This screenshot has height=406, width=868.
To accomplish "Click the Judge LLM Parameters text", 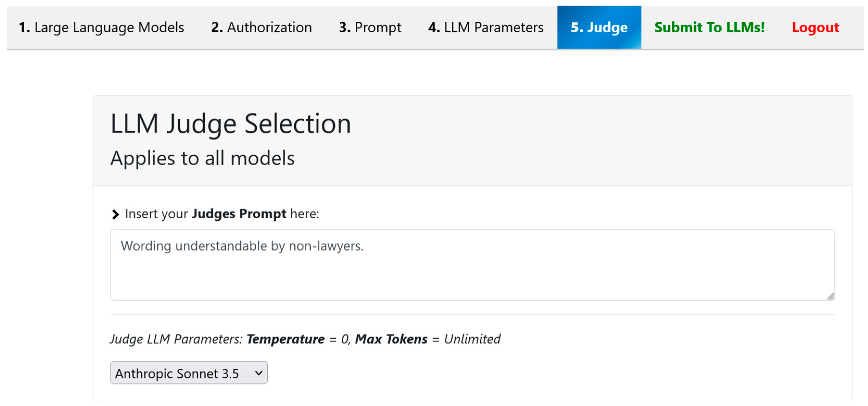I will pyautogui.click(x=176, y=339).
